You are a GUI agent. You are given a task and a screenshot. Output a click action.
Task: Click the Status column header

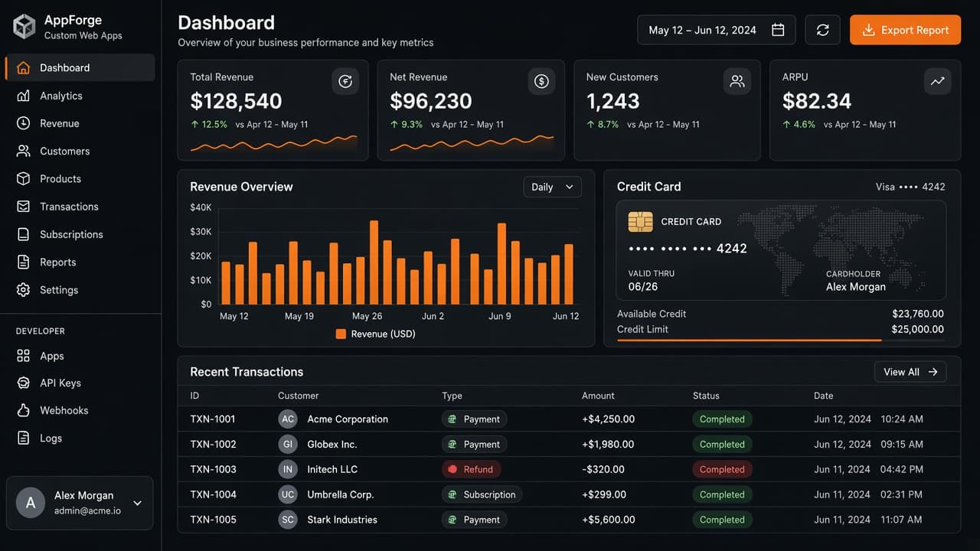(x=706, y=396)
